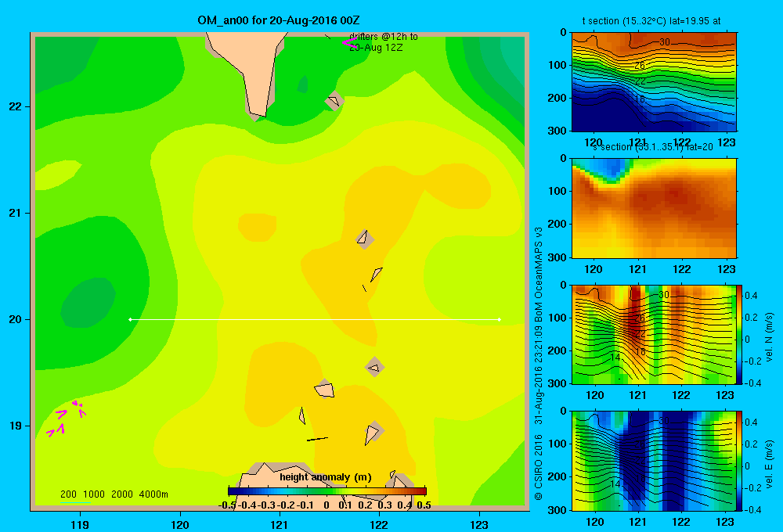Click the small island near 122E 22N
783x532 pixels.
(x=334, y=101)
